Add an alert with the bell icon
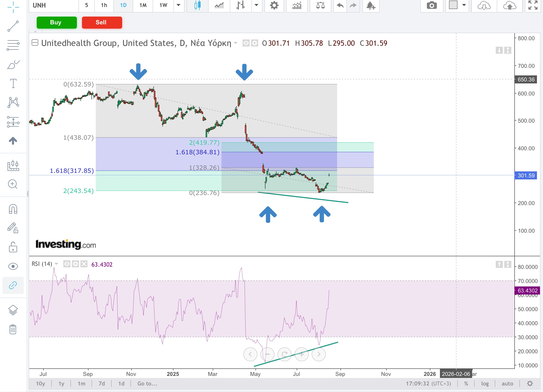This screenshot has height=392, width=543. pyautogui.click(x=371, y=5)
